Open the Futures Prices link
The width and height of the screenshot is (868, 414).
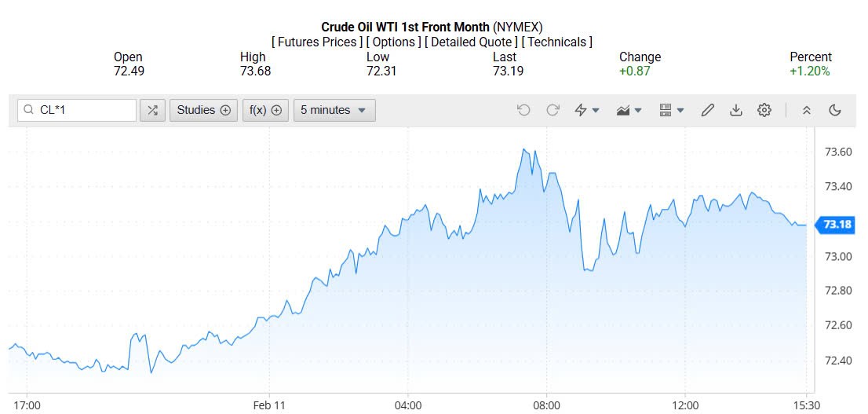(x=317, y=42)
